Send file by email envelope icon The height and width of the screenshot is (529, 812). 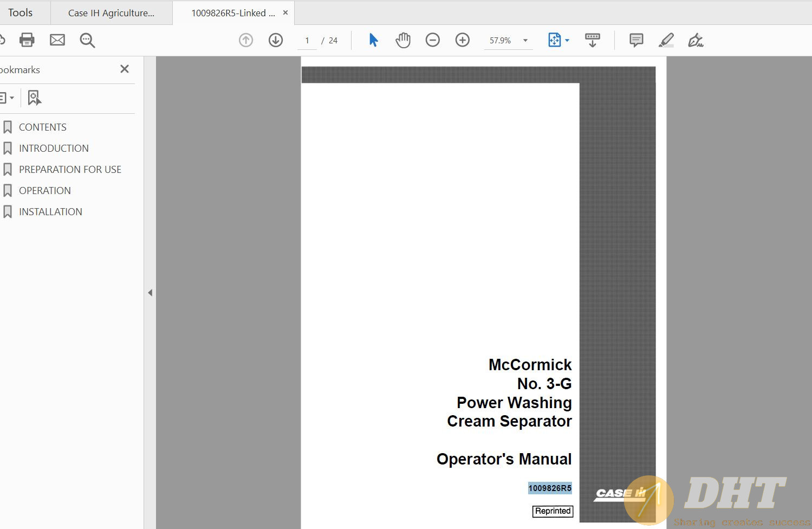(x=57, y=40)
